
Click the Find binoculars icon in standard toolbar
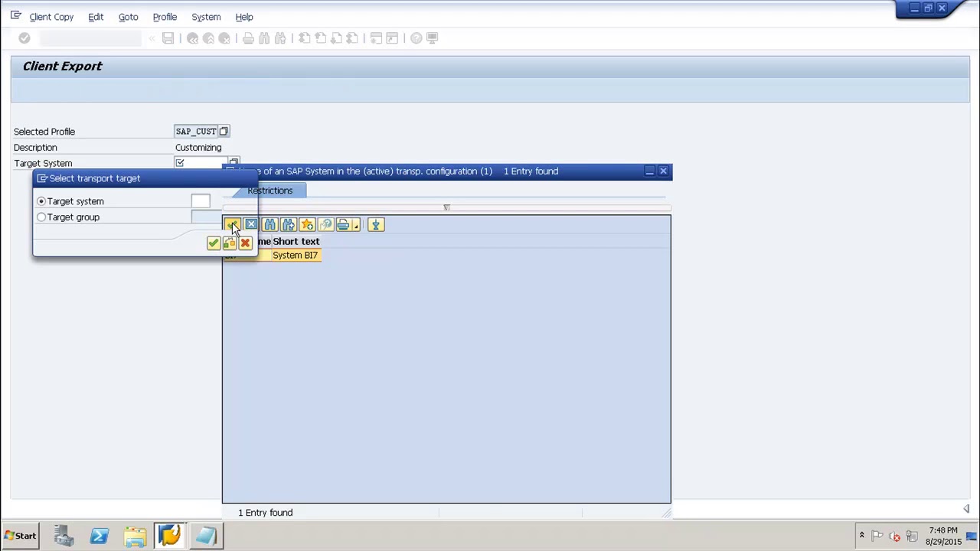click(264, 38)
